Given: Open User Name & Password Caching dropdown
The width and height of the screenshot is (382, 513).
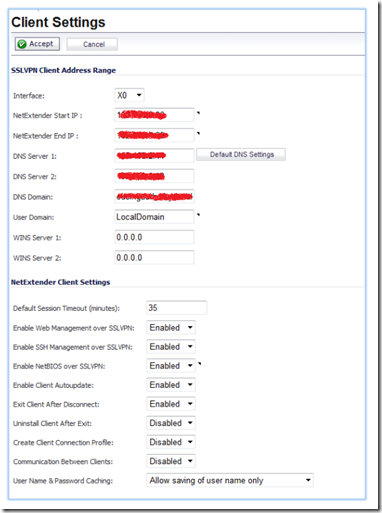Looking at the screenshot, I should point(230,480).
